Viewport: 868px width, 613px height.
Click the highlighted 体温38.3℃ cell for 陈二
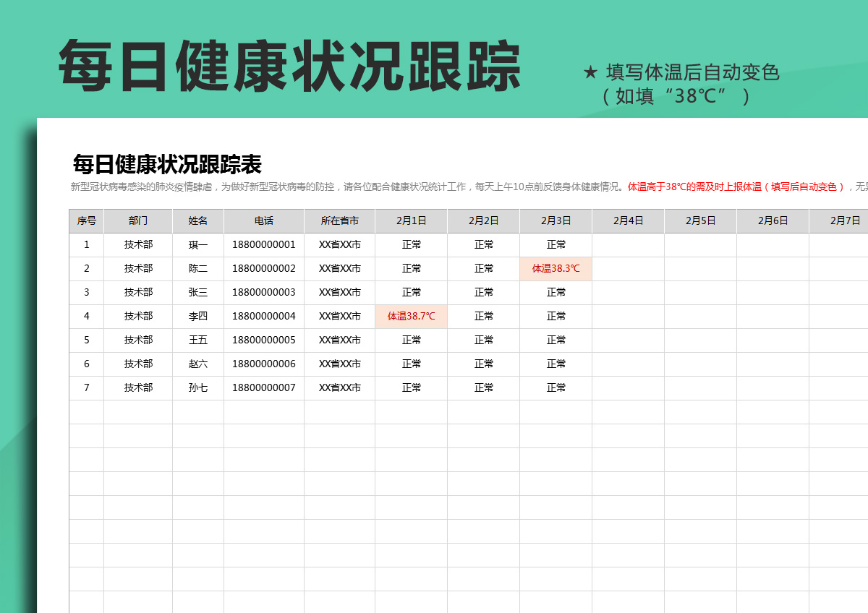556,268
